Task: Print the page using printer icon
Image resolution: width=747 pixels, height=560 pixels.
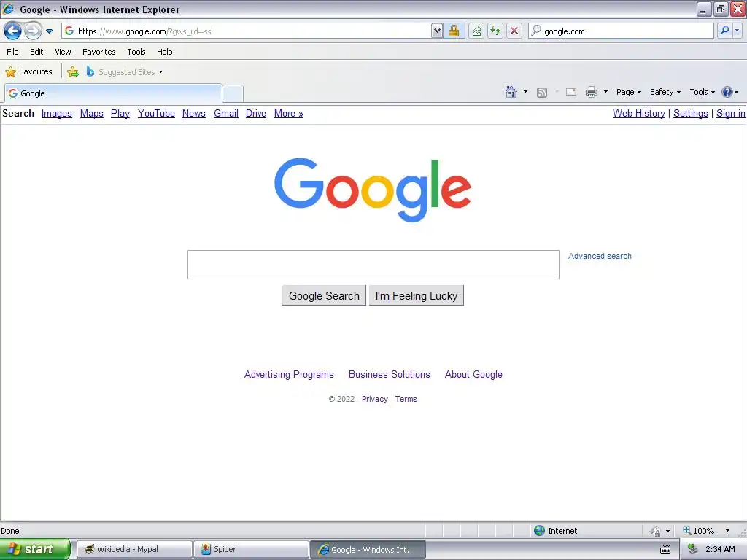Action: point(591,92)
